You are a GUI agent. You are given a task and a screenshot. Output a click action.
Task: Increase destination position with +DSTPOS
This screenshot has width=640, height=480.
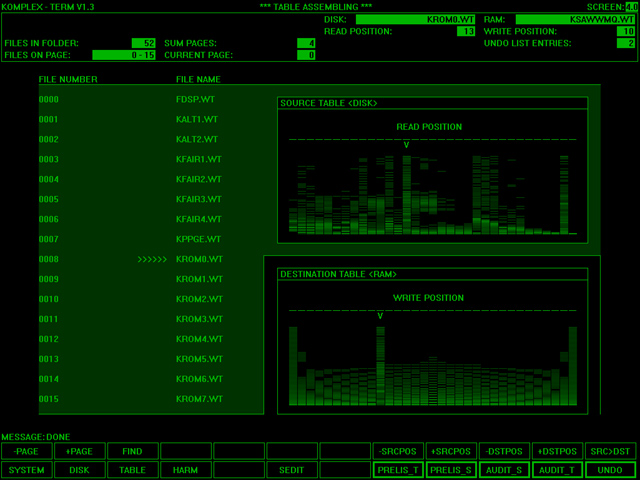pyautogui.click(x=557, y=451)
